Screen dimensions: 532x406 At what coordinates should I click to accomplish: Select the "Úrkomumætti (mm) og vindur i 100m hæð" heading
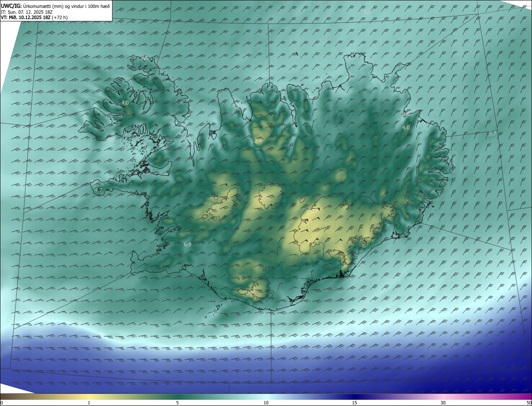coord(66,6)
